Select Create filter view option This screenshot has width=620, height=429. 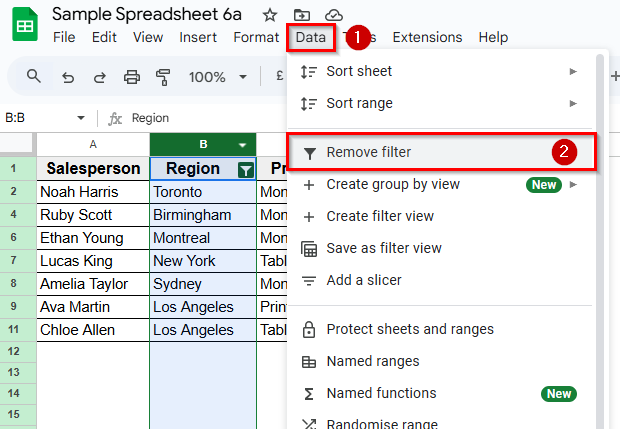[379, 217]
